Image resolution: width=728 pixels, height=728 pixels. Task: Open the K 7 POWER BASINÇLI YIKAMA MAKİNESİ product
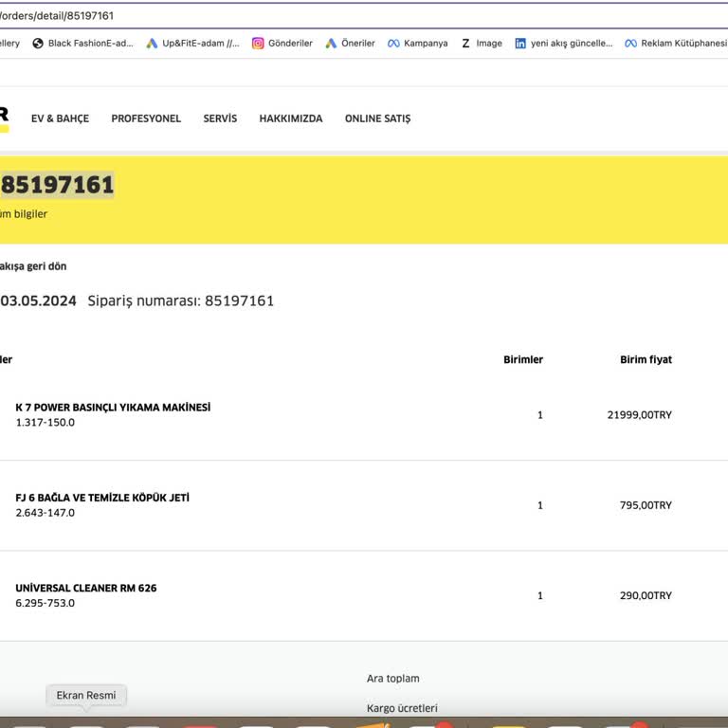(113, 408)
